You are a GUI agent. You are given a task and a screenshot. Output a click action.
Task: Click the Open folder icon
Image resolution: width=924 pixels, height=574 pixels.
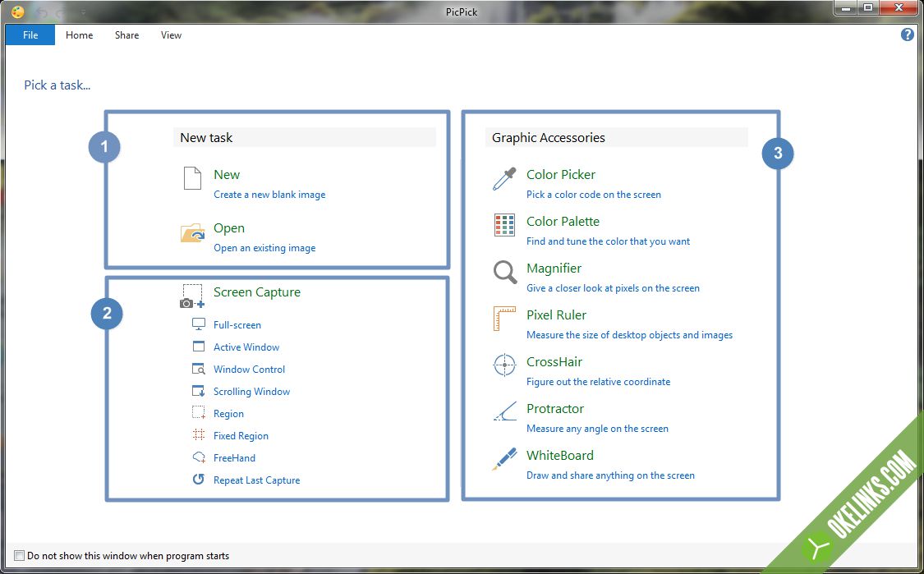(193, 232)
